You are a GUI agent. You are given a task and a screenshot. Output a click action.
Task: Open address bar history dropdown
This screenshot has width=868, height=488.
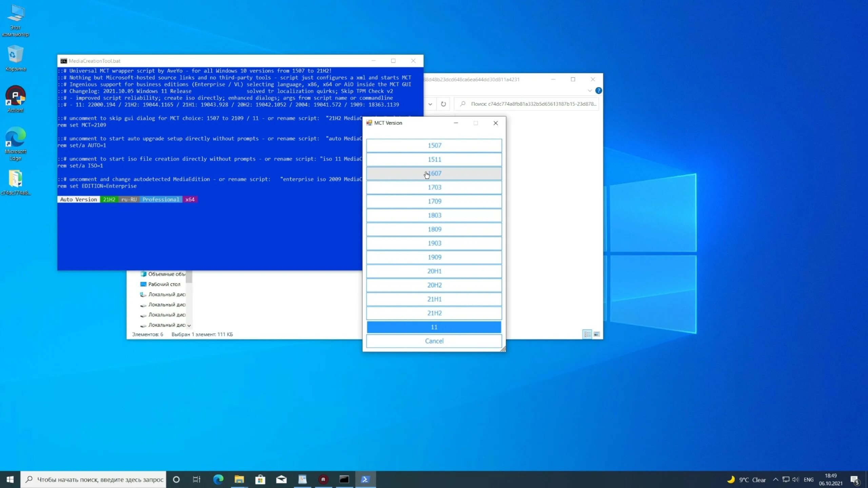click(x=430, y=104)
